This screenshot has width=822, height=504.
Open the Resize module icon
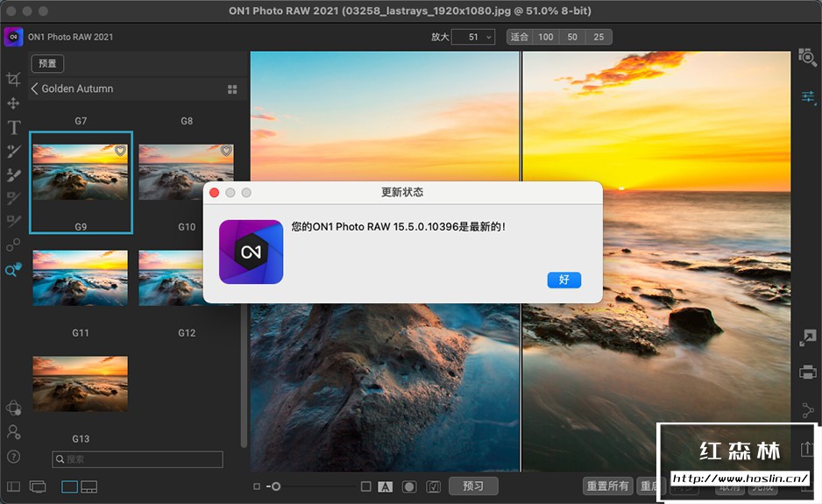click(x=807, y=337)
